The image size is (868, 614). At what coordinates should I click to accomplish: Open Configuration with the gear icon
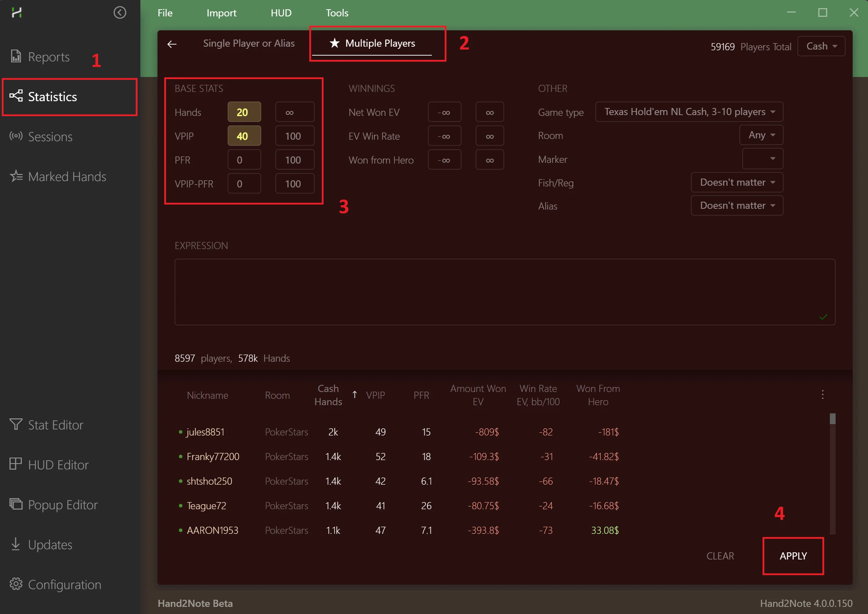(x=64, y=584)
